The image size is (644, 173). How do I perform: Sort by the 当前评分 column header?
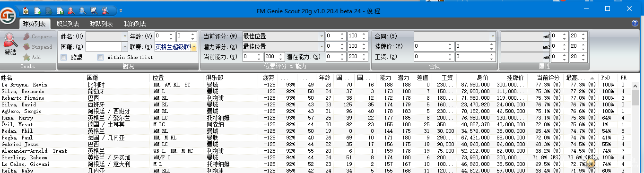click(x=545, y=78)
